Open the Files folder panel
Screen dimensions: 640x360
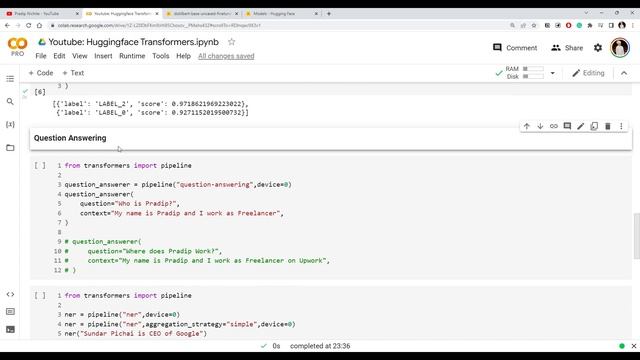pos(10,147)
